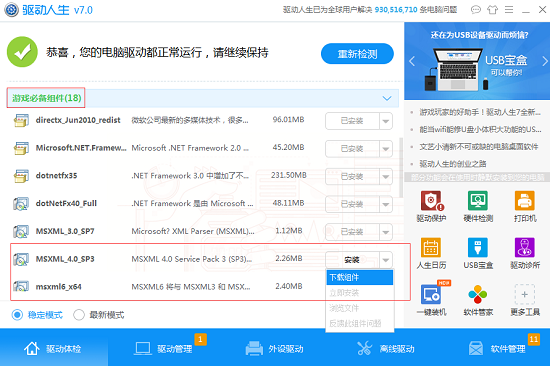Choose 下载组件 from the dropdown menu
The image size is (550, 366).
pos(360,277)
